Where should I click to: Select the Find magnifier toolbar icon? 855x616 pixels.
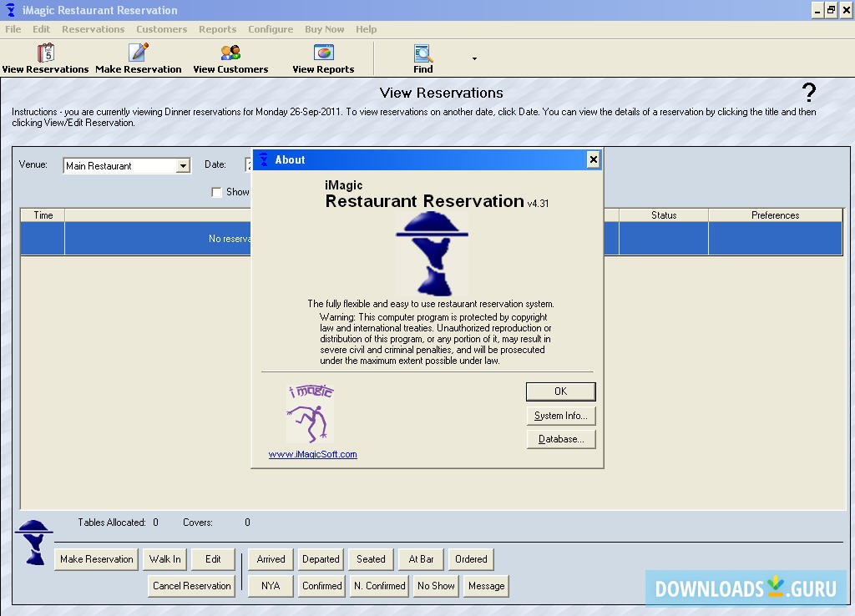pos(422,52)
